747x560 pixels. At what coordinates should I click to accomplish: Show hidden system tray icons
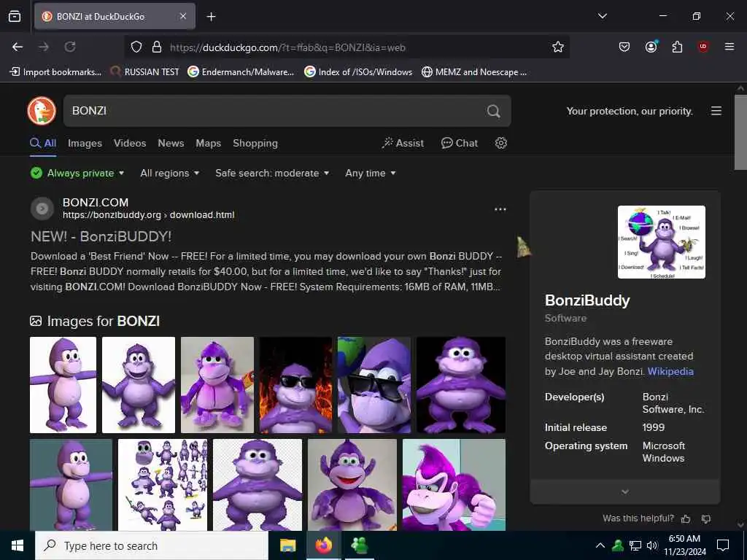(x=600, y=545)
